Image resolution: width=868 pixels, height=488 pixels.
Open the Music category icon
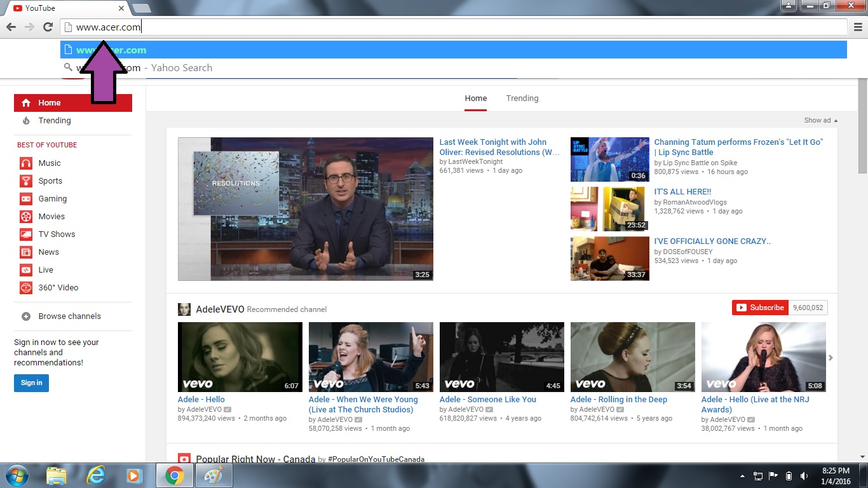click(x=26, y=163)
